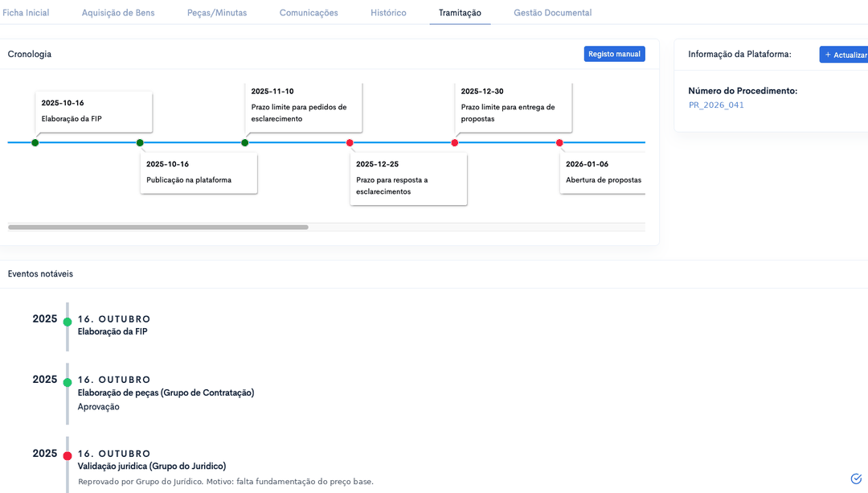The height and width of the screenshot is (493, 868).
Task: Select the Publicação na plataforma timeline card
Action: point(199,174)
